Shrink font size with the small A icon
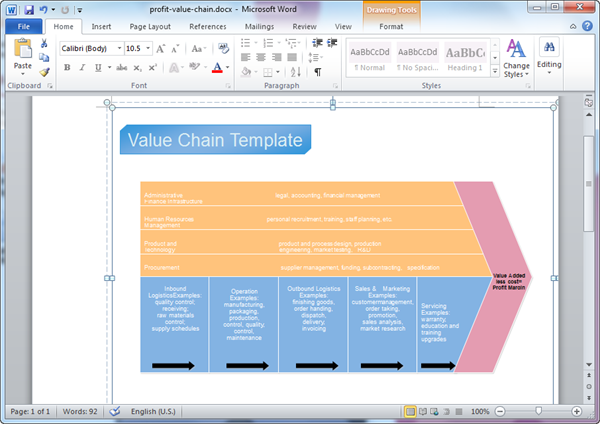 click(175, 49)
